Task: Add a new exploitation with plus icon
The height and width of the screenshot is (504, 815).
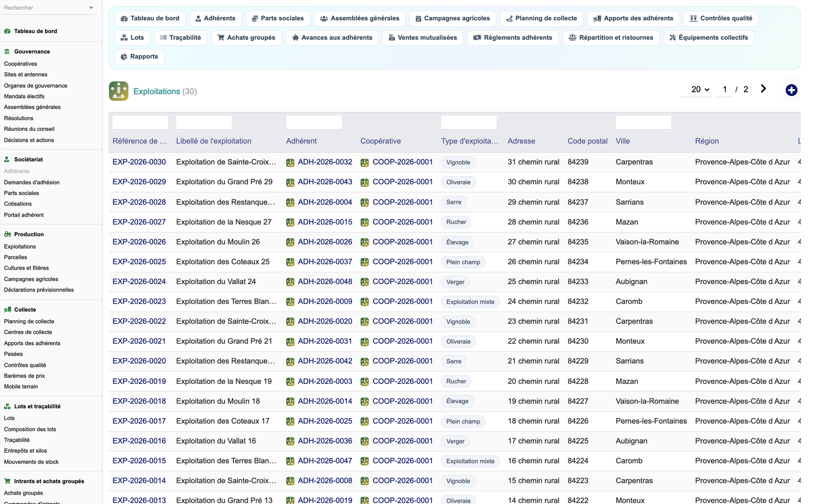Action: tap(791, 90)
